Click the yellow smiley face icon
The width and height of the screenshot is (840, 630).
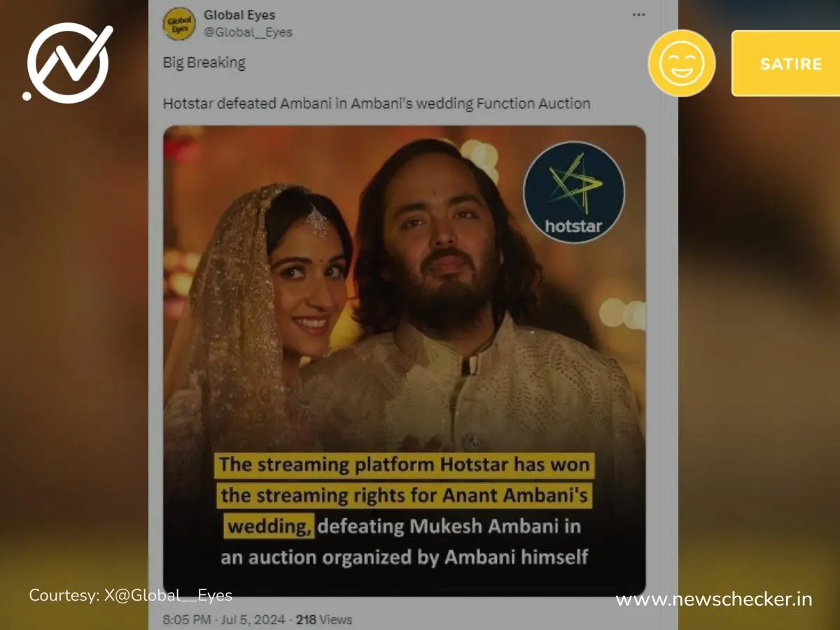point(681,63)
